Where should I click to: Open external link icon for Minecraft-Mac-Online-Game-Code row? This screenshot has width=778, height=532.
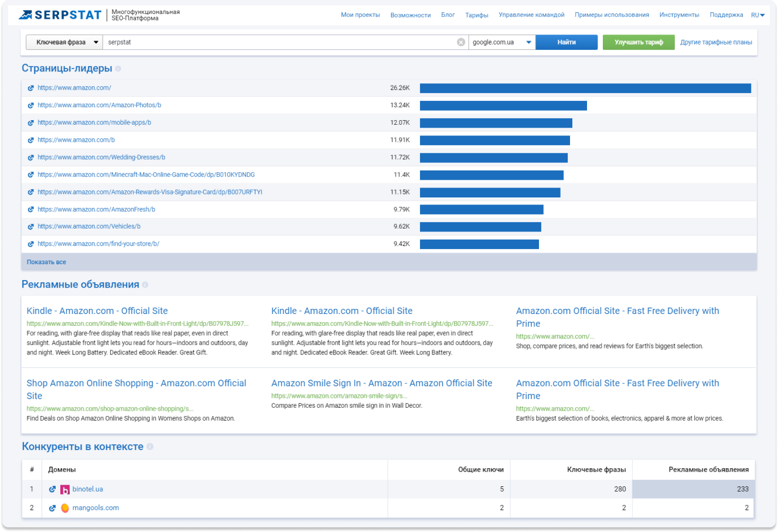click(x=30, y=175)
